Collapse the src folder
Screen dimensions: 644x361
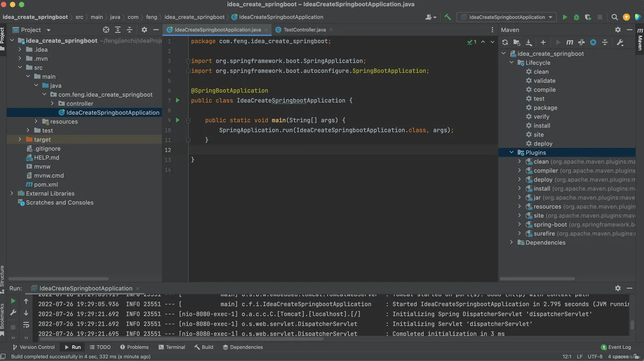point(20,68)
